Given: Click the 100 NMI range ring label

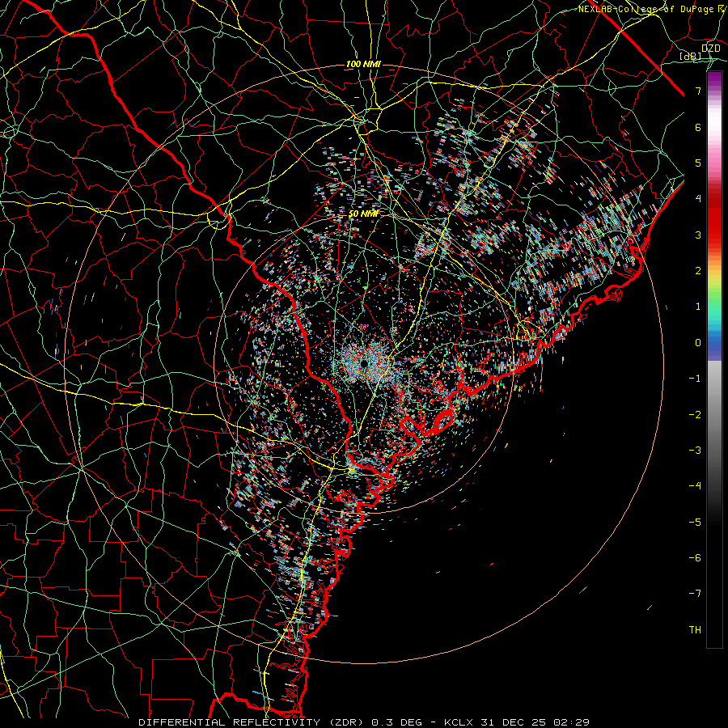Looking at the screenshot, I should [363, 64].
